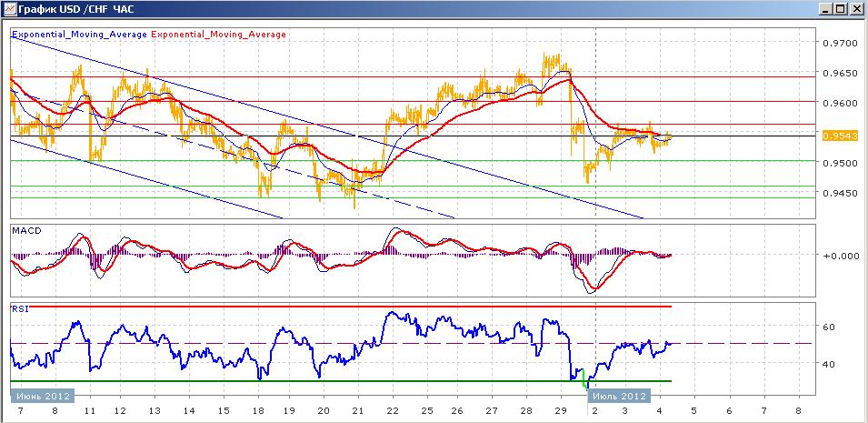Minimize the USD/CHF chart window
The height and width of the screenshot is (423, 868).
pyautogui.click(x=826, y=9)
